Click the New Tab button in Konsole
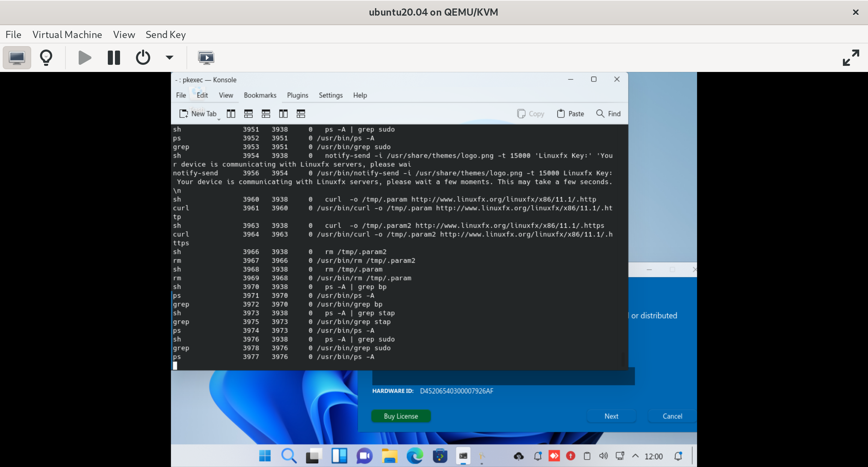 coord(198,114)
